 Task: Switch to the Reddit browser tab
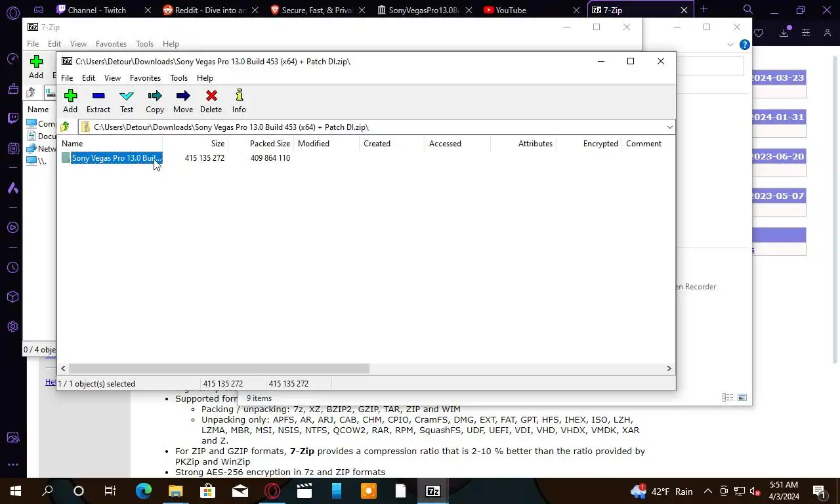(x=203, y=10)
